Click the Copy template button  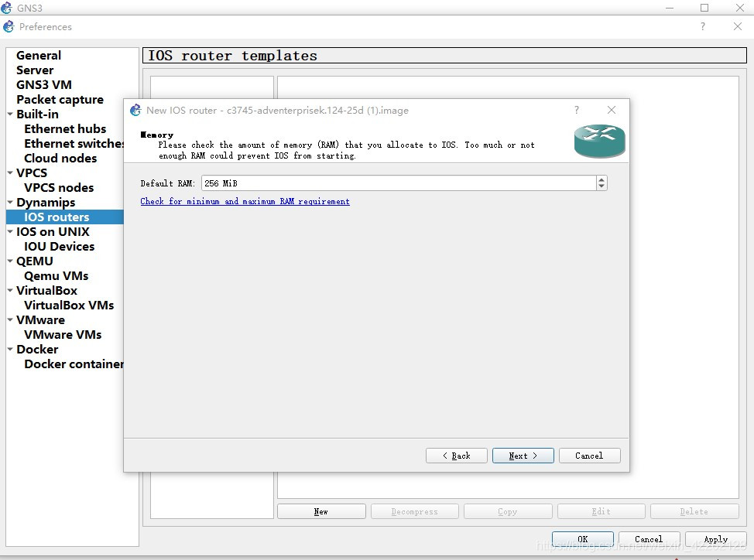pyautogui.click(x=508, y=511)
